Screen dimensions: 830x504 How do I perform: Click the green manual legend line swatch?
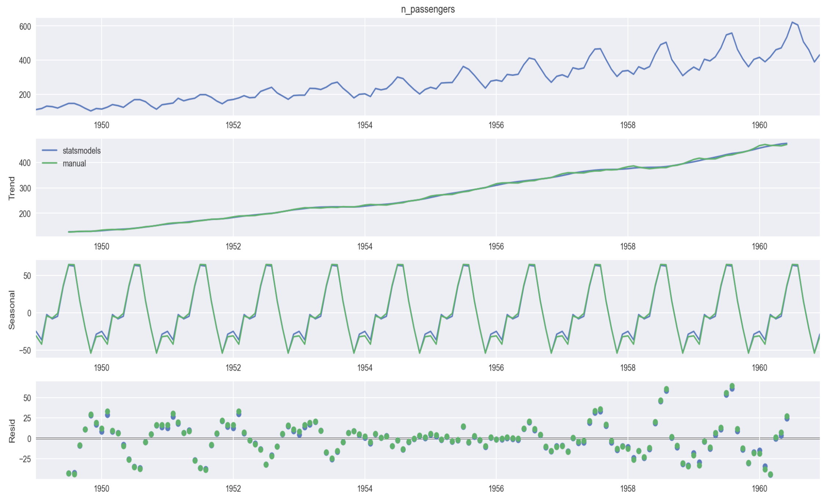pos(49,163)
